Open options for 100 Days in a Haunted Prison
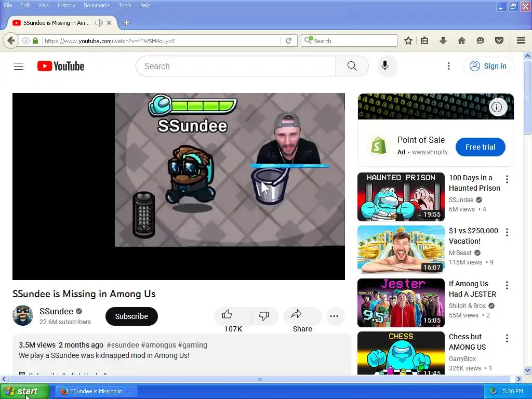 tap(507, 179)
